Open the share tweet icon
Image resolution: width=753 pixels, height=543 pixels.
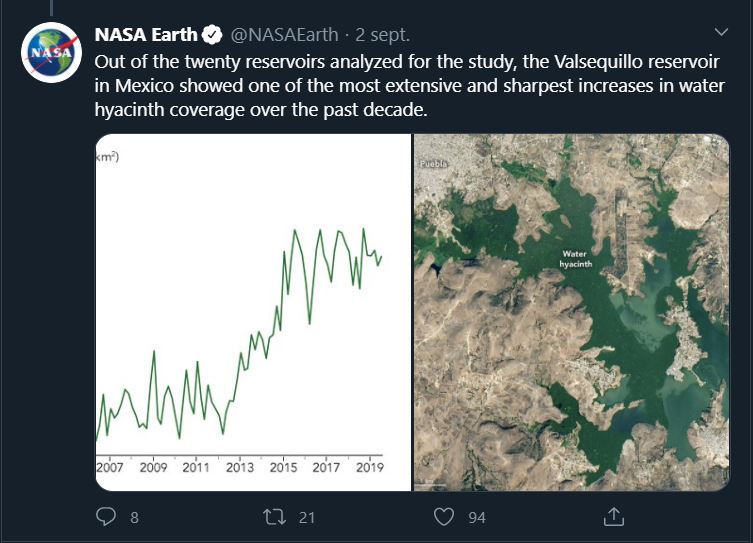[x=613, y=517]
